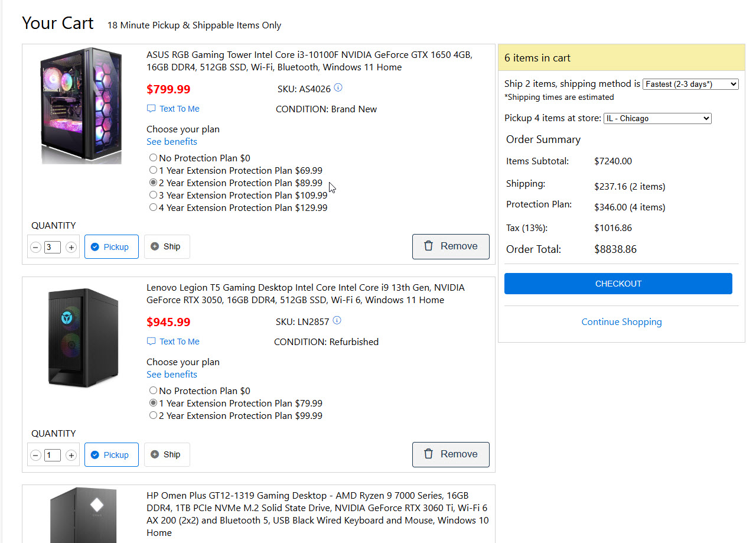The width and height of the screenshot is (756, 543).
Task: Switch the ASUS tower to Ship
Action: (167, 247)
